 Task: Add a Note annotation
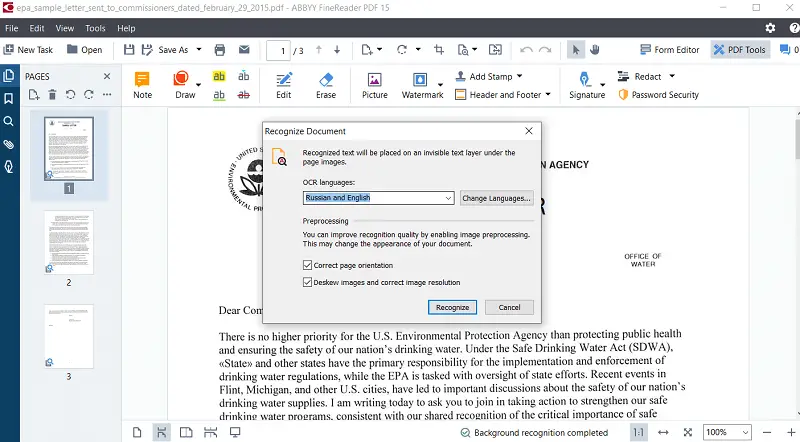click(142, 85)
